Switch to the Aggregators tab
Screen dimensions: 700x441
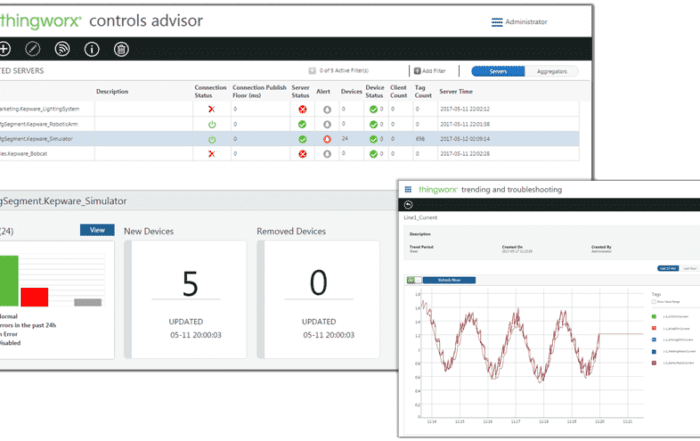(x=552, y=71)
